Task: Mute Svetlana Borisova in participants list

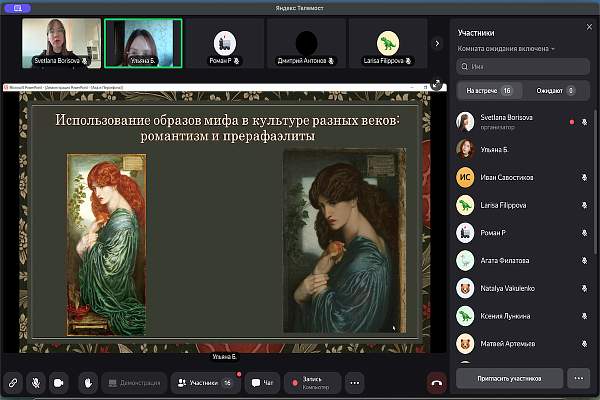Action: point(584,122)
